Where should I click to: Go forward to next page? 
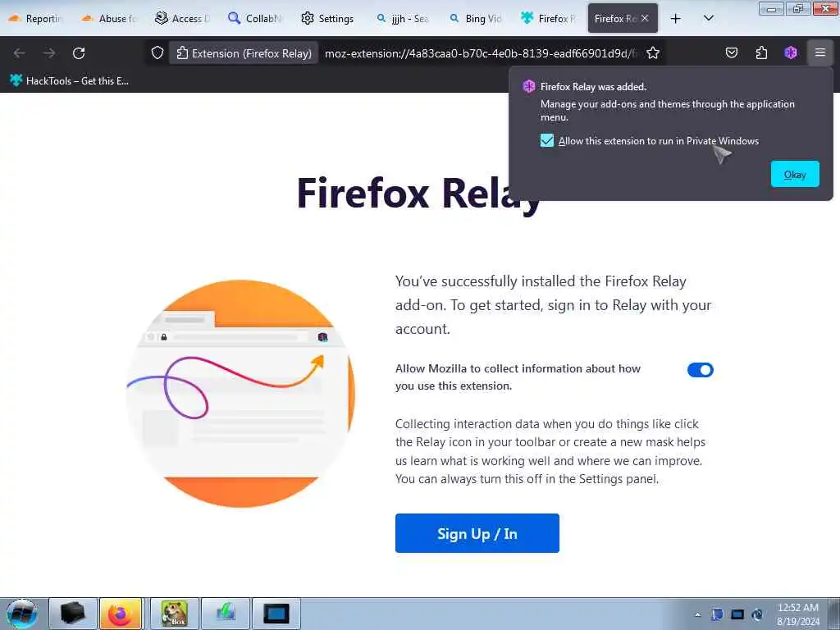point(49,53)
